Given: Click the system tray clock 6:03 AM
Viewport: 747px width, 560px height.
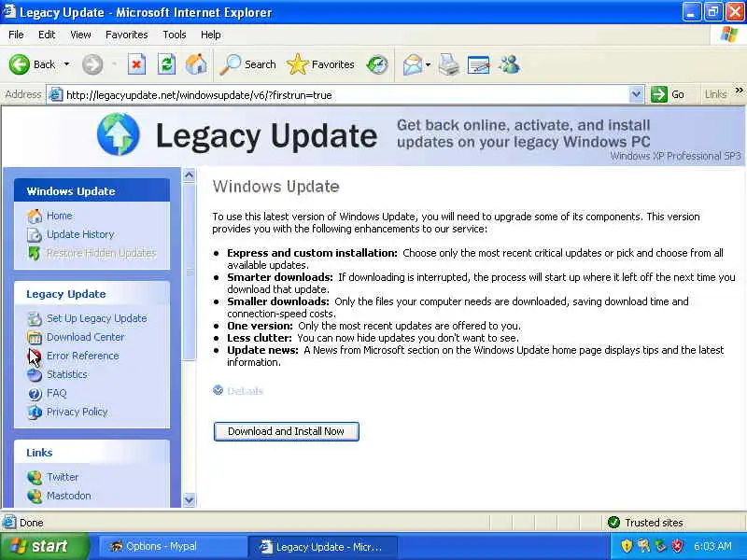Looking at the screenshot, I should [x=712, y=546].
